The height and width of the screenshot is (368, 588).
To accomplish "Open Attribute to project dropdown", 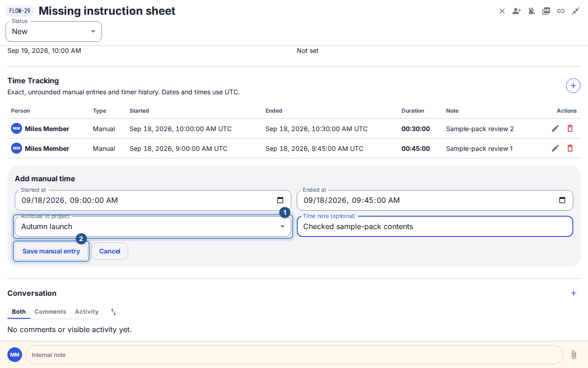I will (153, 226).
